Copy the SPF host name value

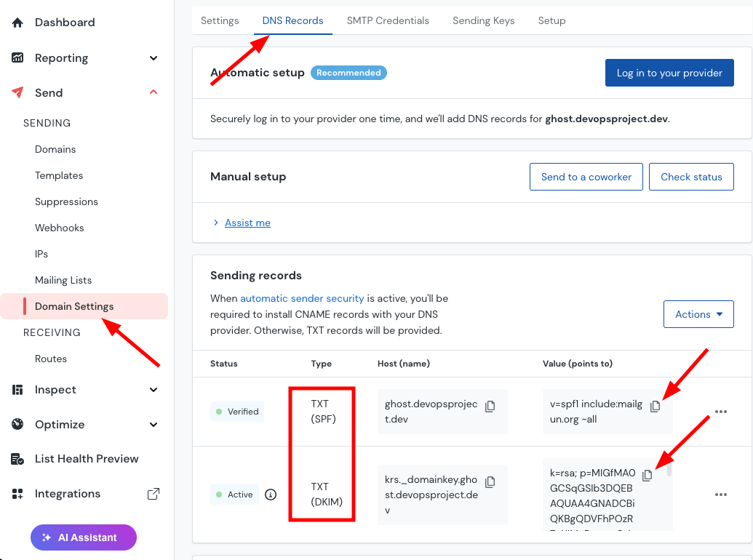click(x=490, y=407)
